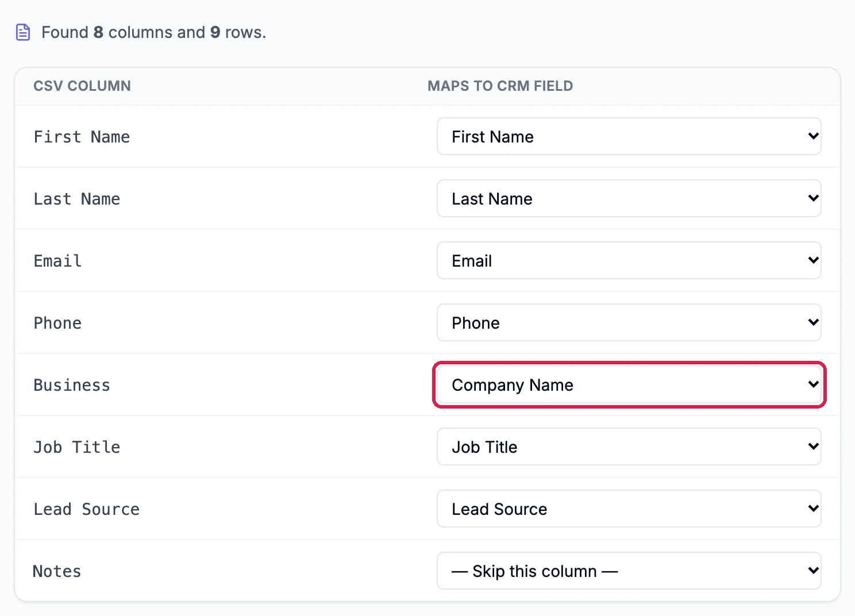Open the First Name CRM field dropdown

coord(629,136)
